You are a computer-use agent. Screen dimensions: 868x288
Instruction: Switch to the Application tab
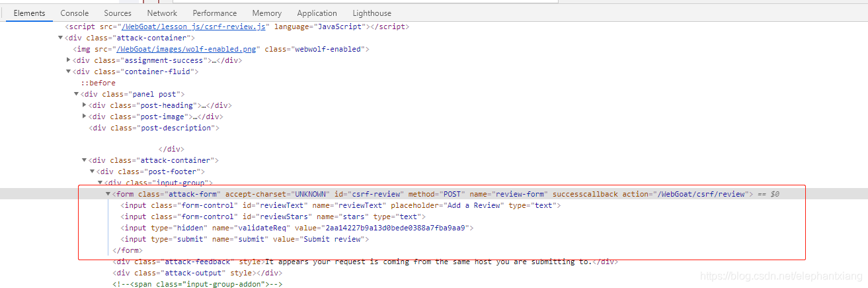point(317,13)
